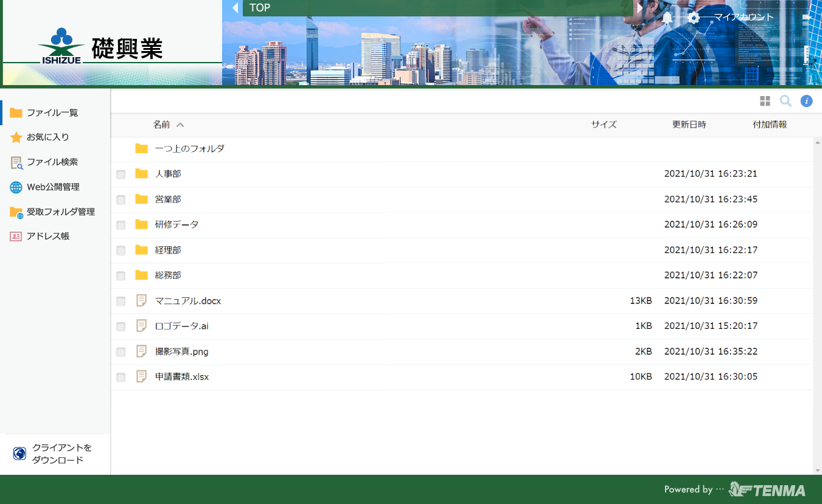Check the box for 申請書類.xlsx

(121, 378)
